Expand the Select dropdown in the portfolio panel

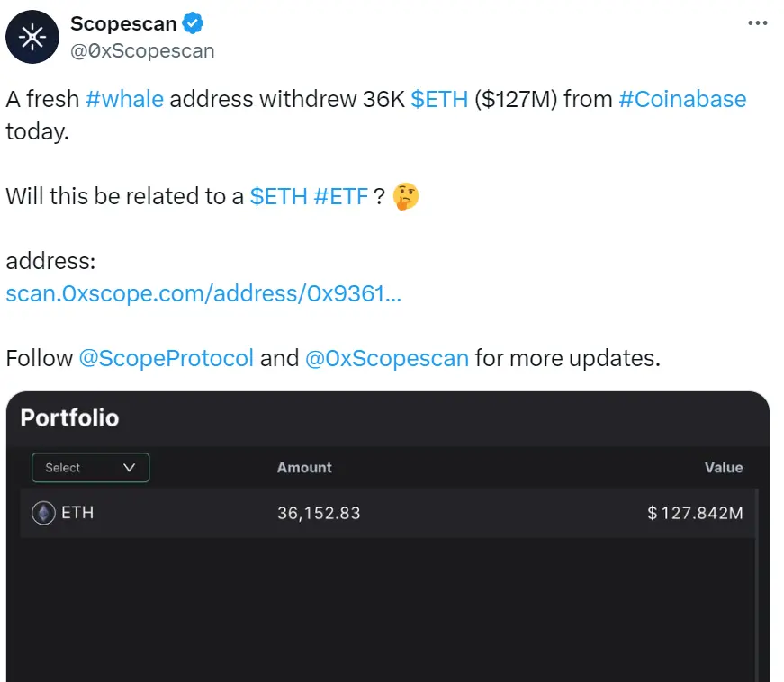[90, 468]
